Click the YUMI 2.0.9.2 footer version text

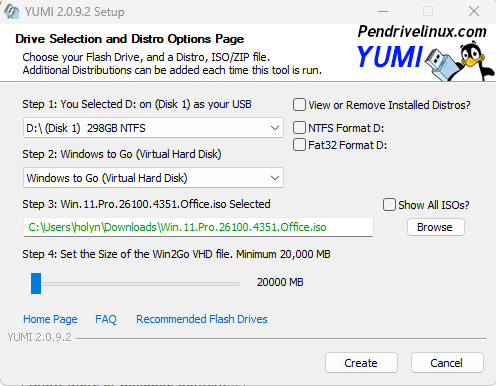(x=39, y=337)
